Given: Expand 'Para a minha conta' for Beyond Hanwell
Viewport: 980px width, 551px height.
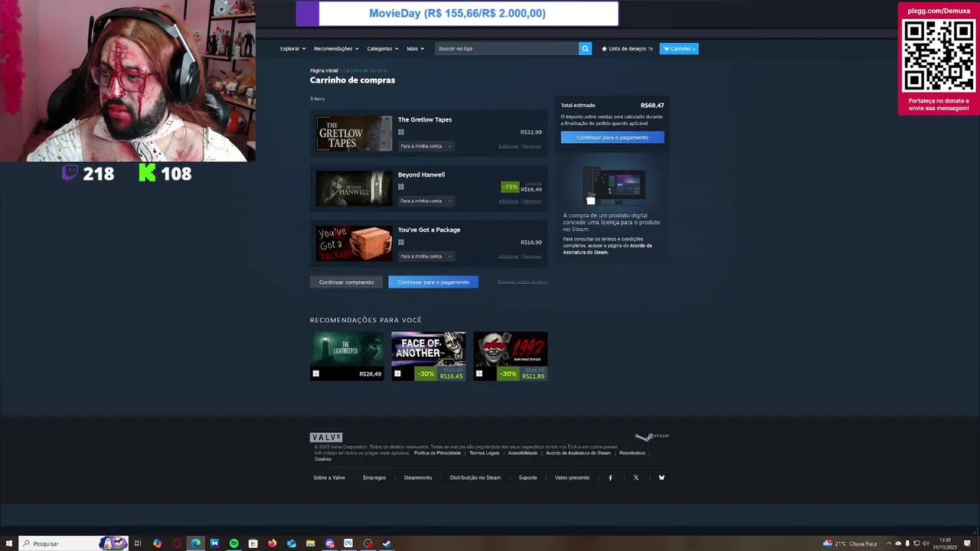Looking at the screenshot, I should tap(426, 201).
